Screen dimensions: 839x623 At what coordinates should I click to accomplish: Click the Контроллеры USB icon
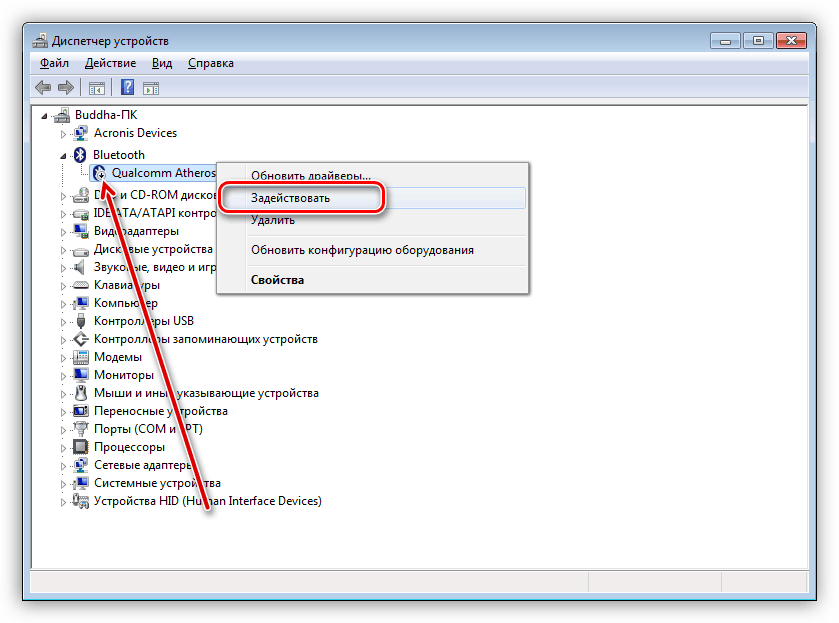point(81,321)
